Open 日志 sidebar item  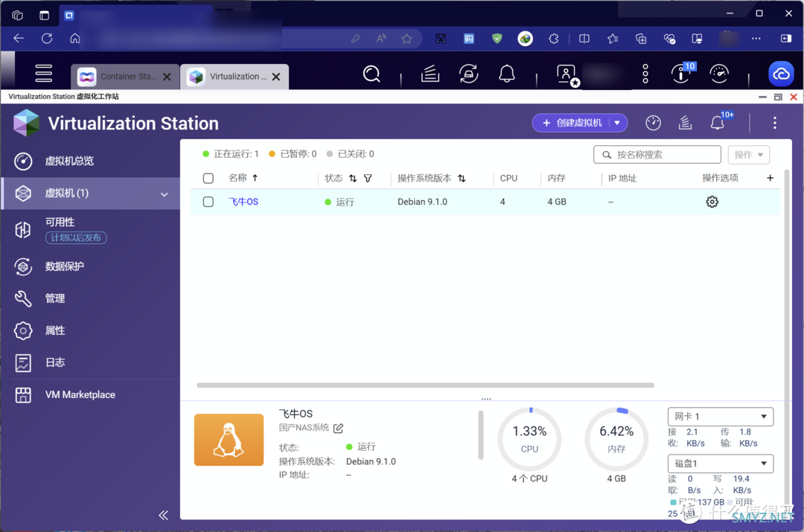(92, 363)
